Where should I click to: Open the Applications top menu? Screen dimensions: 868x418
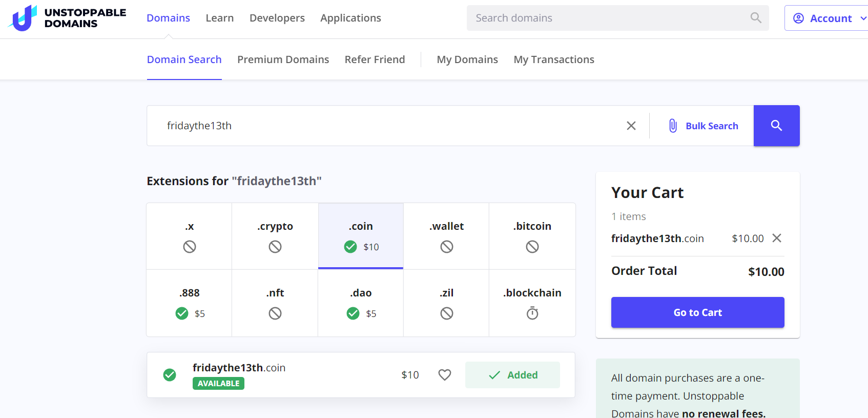point(350,18)
